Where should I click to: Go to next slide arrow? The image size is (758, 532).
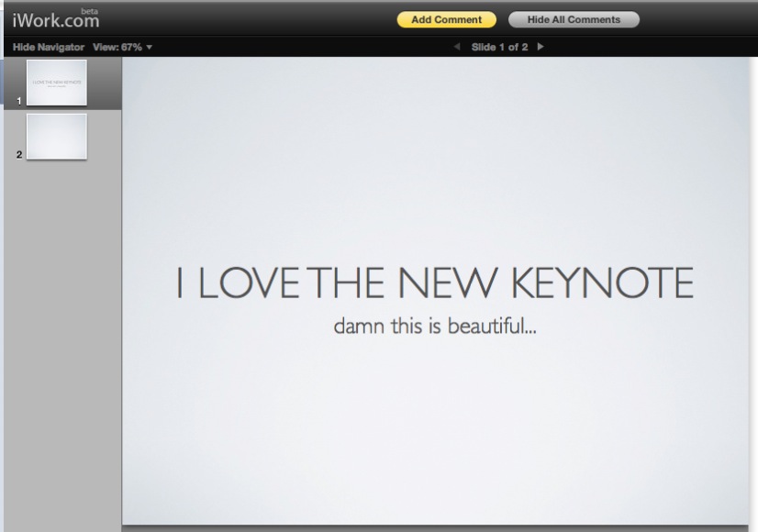[541, 47]
